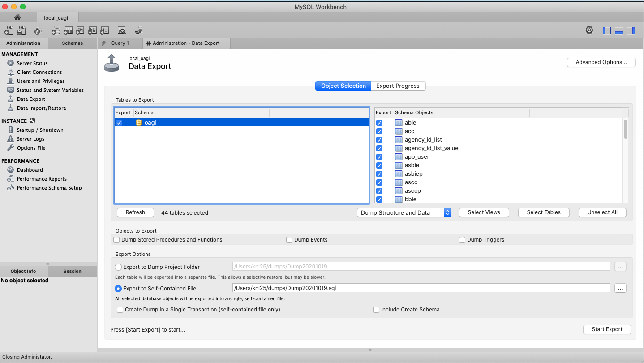Toggle the bottom output panel visibility
The height and width of the screenshot is (363, 644).
(x=619, y=30)
